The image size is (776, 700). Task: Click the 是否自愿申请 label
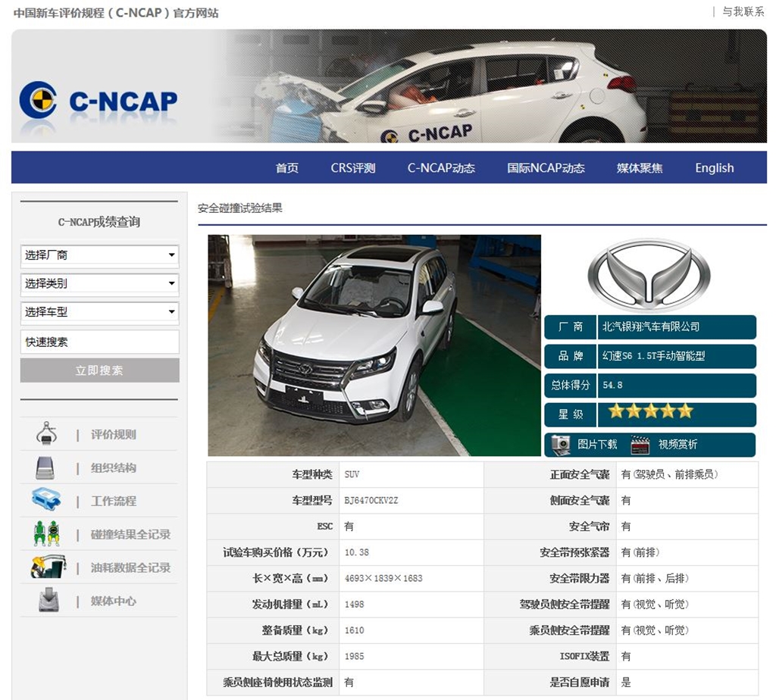[x=580, y=682]
